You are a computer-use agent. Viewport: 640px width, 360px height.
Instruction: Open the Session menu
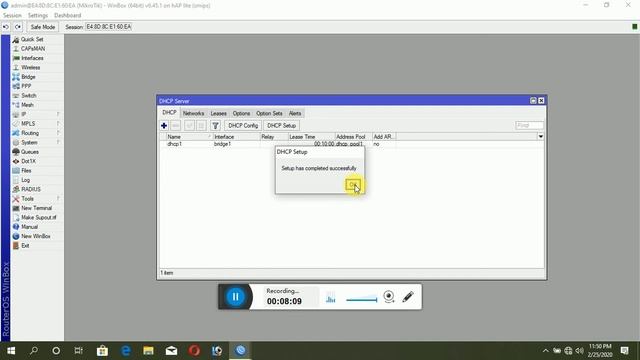tap(12, 16)
